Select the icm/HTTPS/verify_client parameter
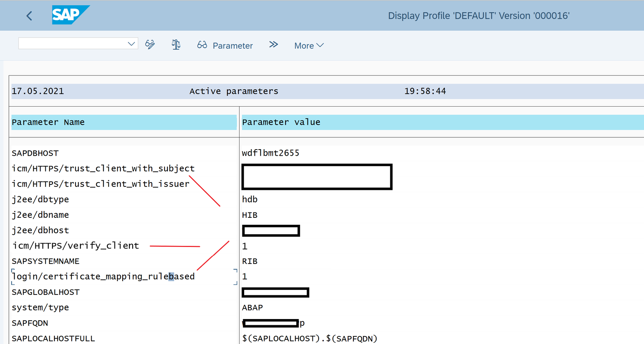 [x=76, y=245]
